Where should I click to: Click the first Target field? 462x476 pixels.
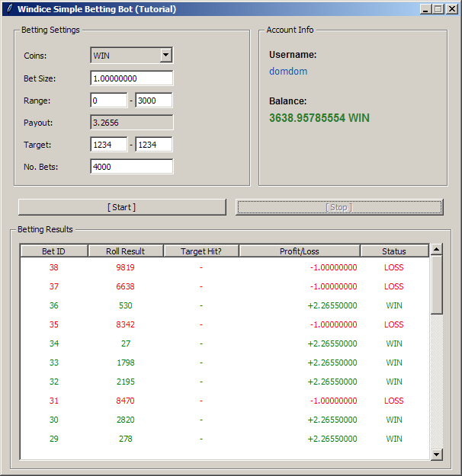pos(109,145)
